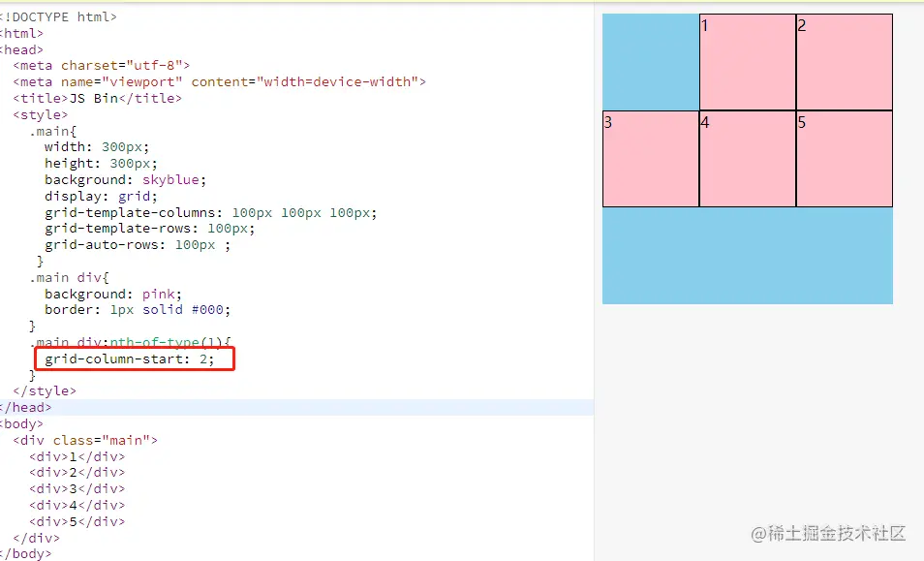924x561 pixels.
Task: Click the pink grid cell numbered 1
Action: coord(747,62)
